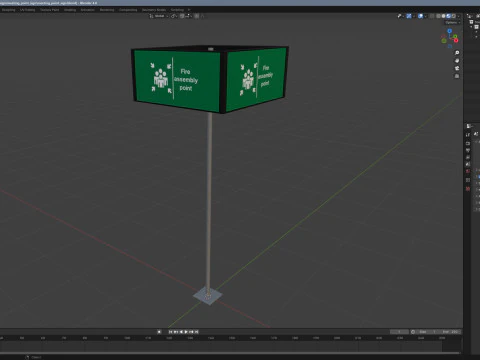Open the Global transform orientation dropdown

tap(159, 16)
